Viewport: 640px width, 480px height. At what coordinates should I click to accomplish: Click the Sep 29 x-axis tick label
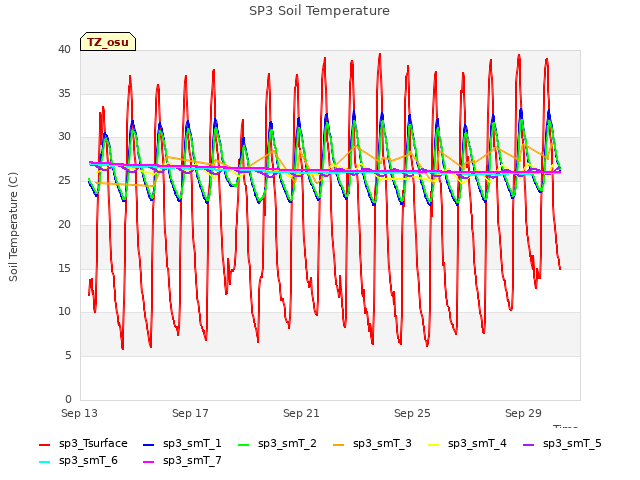tap(523, 413)
